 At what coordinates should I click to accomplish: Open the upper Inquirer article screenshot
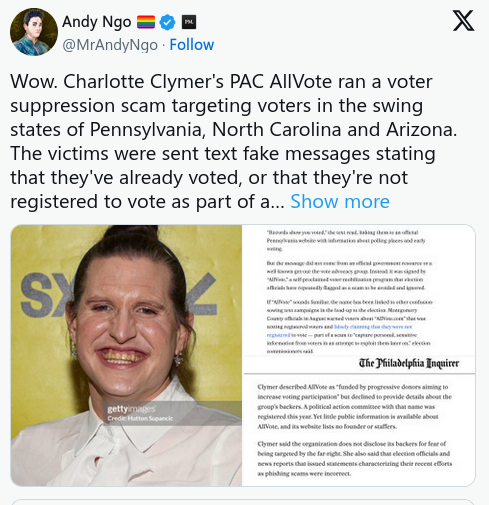click(x=359, y=299)
